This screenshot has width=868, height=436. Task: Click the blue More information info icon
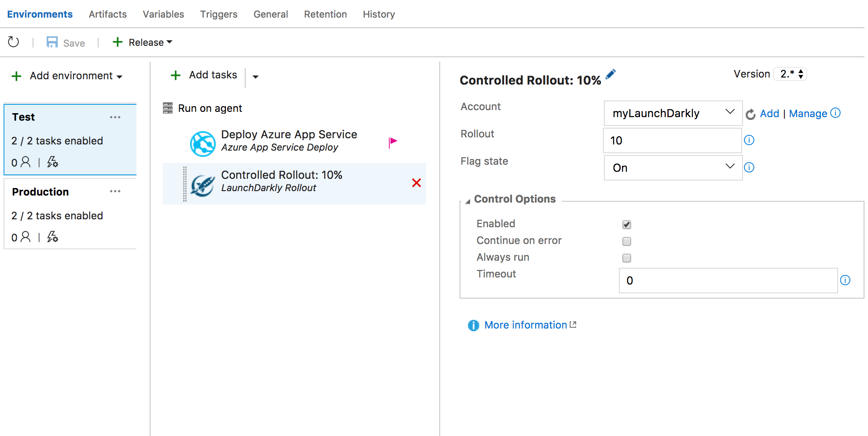click(x=473, y=325)
